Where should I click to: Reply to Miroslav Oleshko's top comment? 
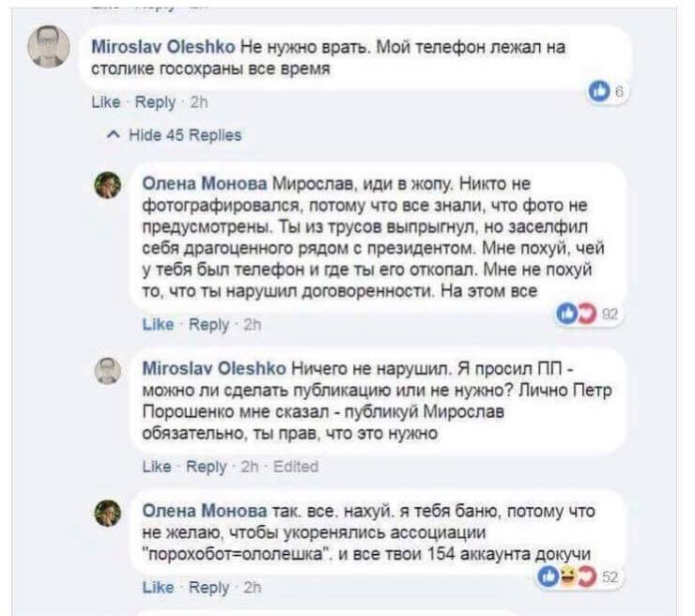point(156,102)
